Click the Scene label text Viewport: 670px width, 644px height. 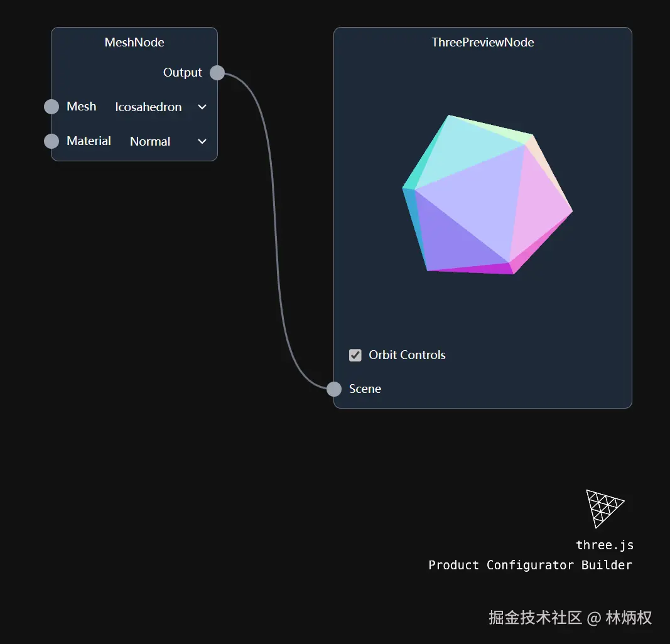click(365, 389)
